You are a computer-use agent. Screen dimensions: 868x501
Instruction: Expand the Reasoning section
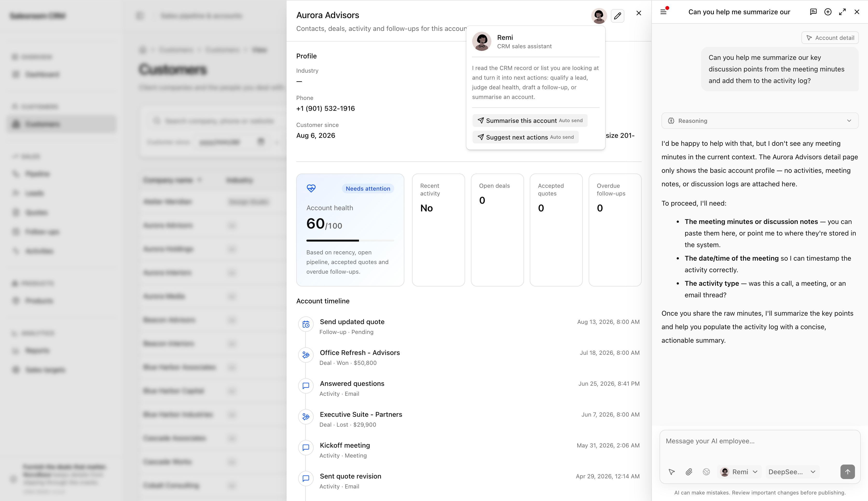(760, 121)
